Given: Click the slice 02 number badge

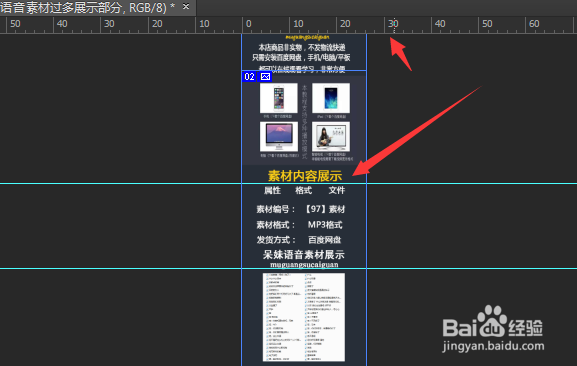Looking at the screenshot, I should (x=249, y=77).
